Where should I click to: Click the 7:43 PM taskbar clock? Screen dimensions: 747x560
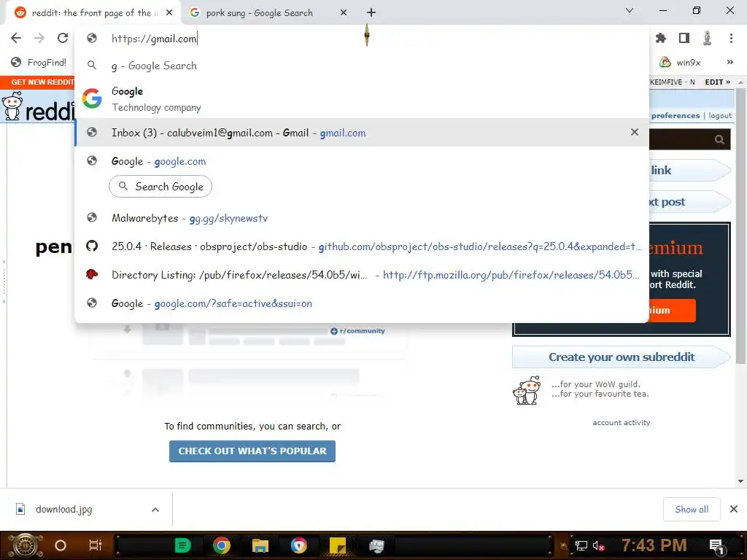(x=654, y=545)
